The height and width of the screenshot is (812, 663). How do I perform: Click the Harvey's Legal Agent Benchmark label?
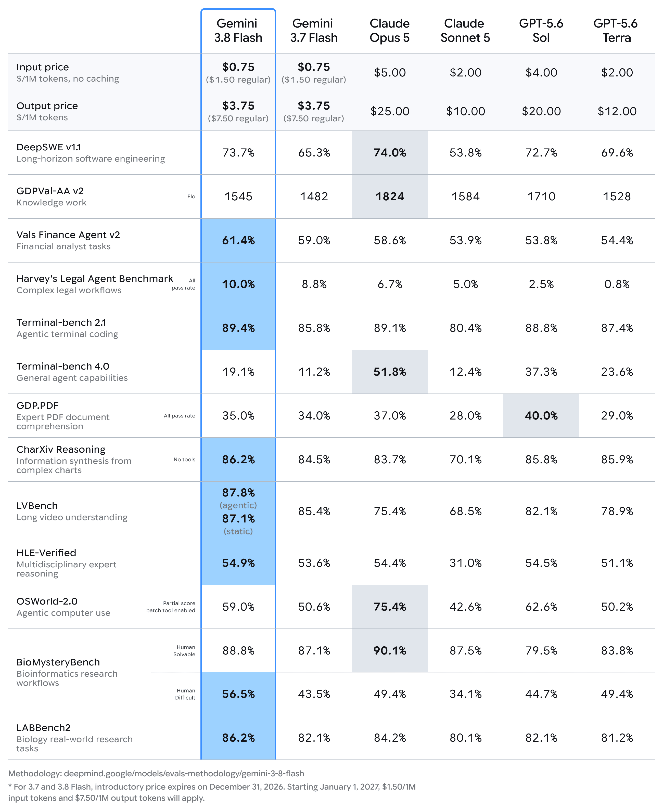95,279
